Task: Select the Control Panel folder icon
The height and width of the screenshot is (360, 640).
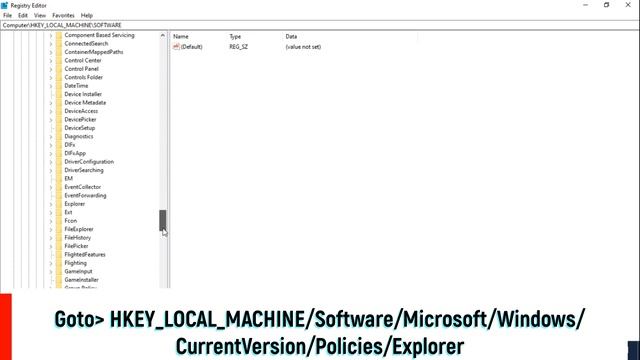Action: [x=59, y=69]
